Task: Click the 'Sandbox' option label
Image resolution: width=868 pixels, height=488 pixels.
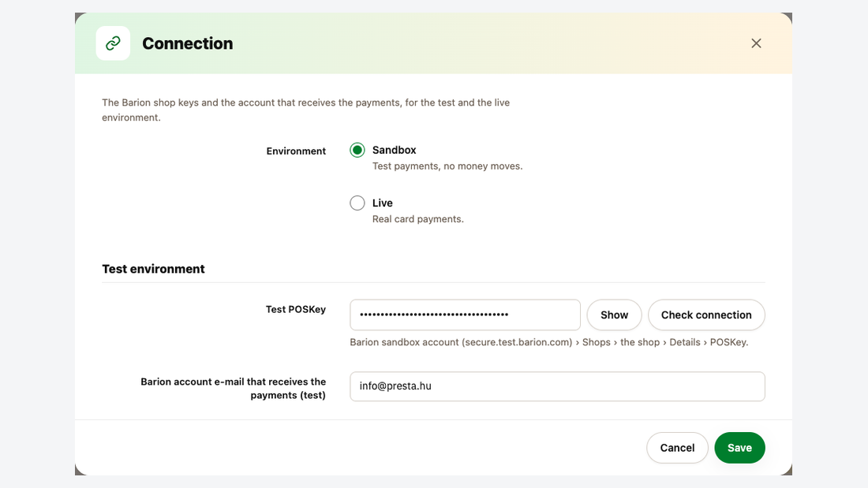Action: (x=394, y=150)
